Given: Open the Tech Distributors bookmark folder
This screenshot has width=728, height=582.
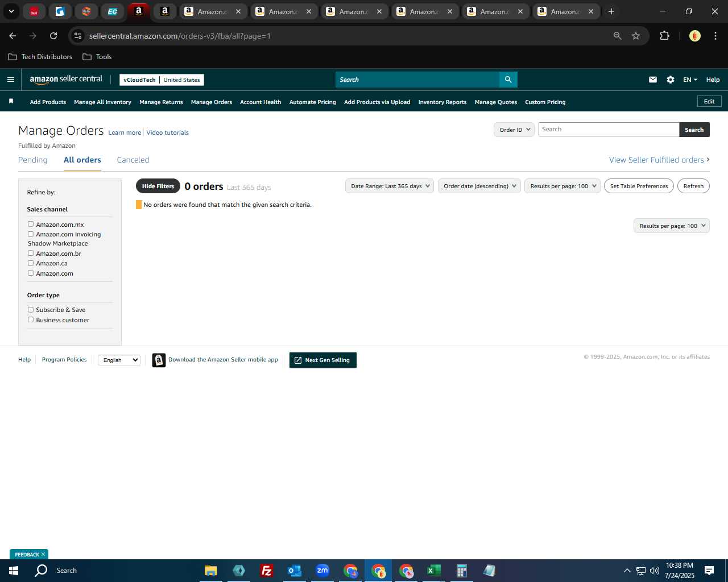Looking at the screenshot, I should [40, 57].
